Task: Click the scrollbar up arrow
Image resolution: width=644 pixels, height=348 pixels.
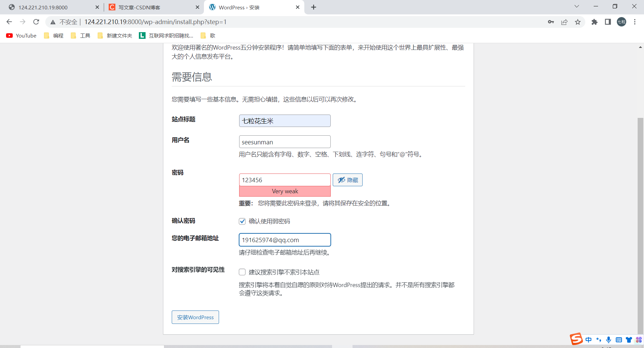Action: pos(640,47)
